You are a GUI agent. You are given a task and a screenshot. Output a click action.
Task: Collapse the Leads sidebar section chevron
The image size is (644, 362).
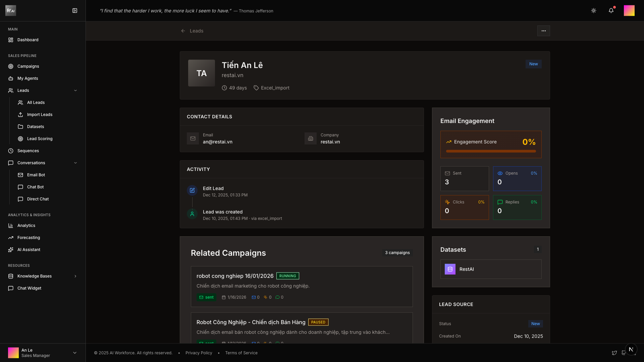pyautogui.click(x=75, y=90)
